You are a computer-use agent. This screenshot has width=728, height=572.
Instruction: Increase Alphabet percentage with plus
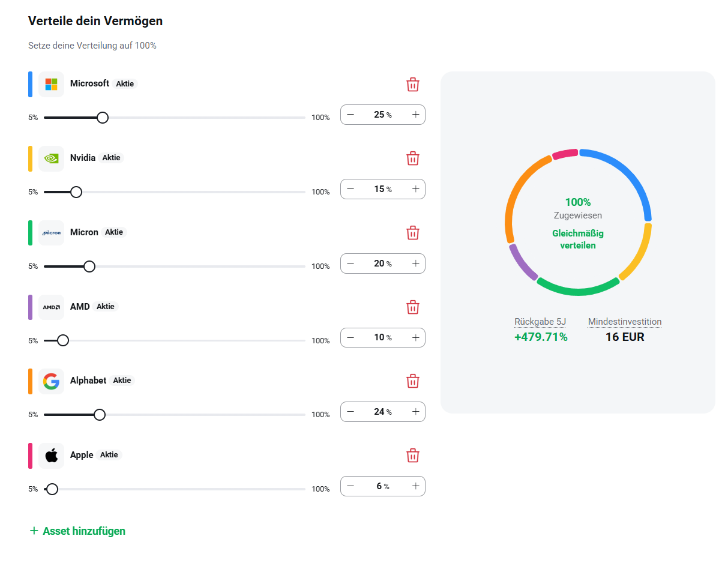[x=415, y=412]
